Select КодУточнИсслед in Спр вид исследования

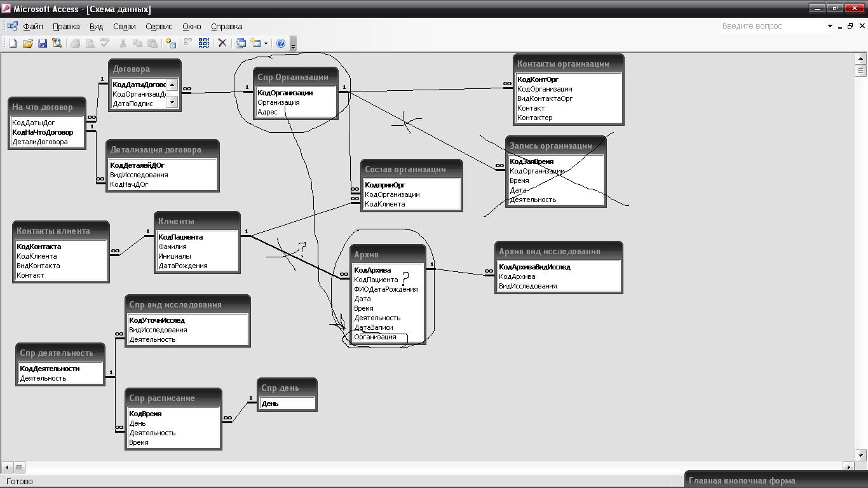156,320
